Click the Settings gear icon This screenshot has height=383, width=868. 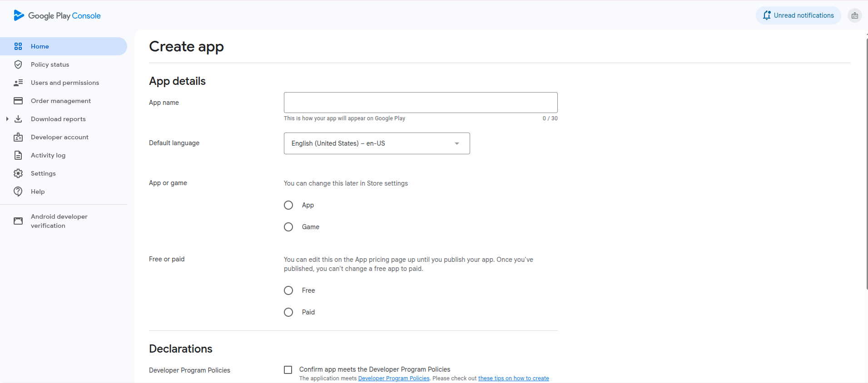click(x=18, y=173)
